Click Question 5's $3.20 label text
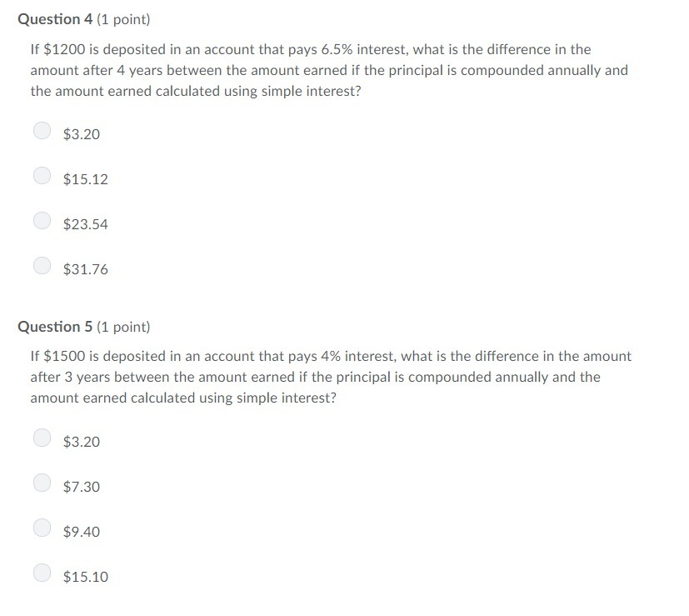This screenshot has width=689, height=616. click(82, 442)
